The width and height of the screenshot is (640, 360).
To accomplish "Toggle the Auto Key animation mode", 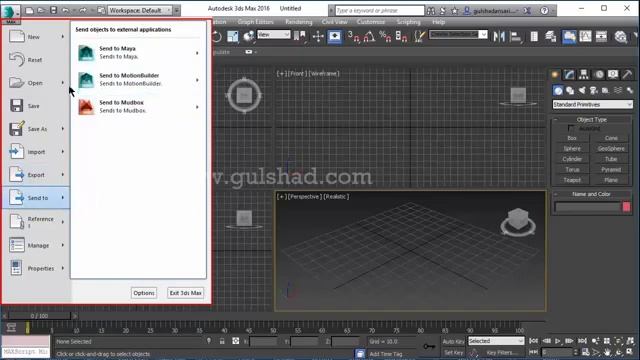I will [453, 341].
